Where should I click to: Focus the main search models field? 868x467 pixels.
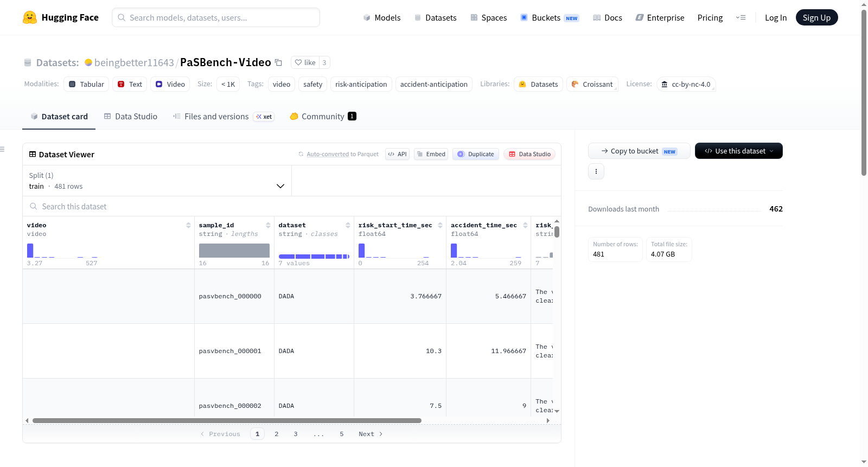pos(216,17)
